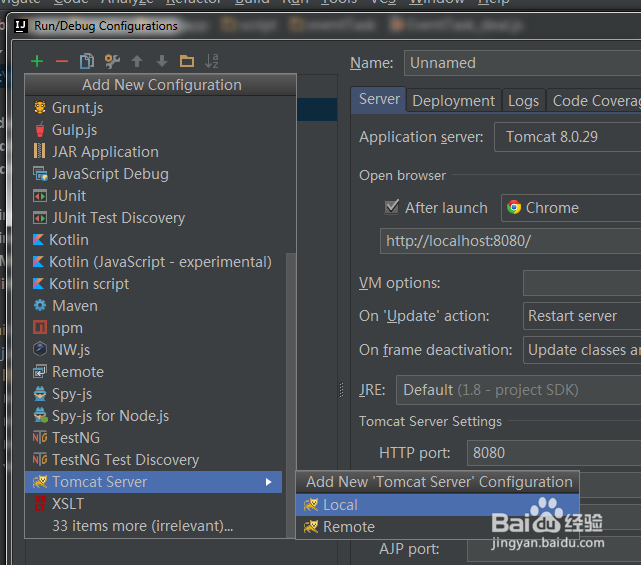
Task: Show the 33 items more (irrelevant) entry
Action: pos(155,526)
